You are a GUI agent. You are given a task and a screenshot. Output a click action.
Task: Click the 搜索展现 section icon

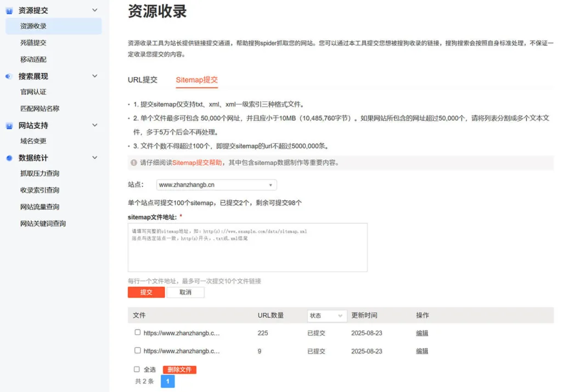(x=9, y=76)
